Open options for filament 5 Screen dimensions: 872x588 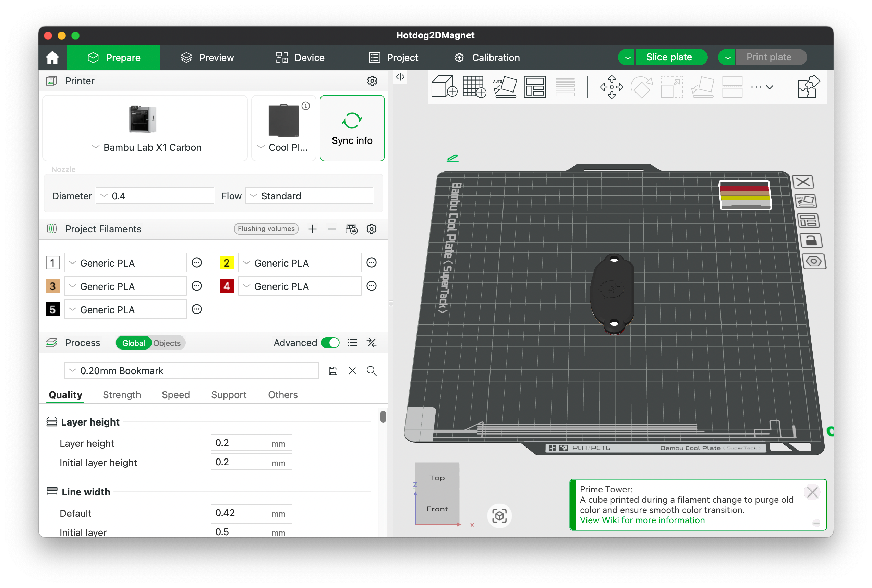coord(196,309)
